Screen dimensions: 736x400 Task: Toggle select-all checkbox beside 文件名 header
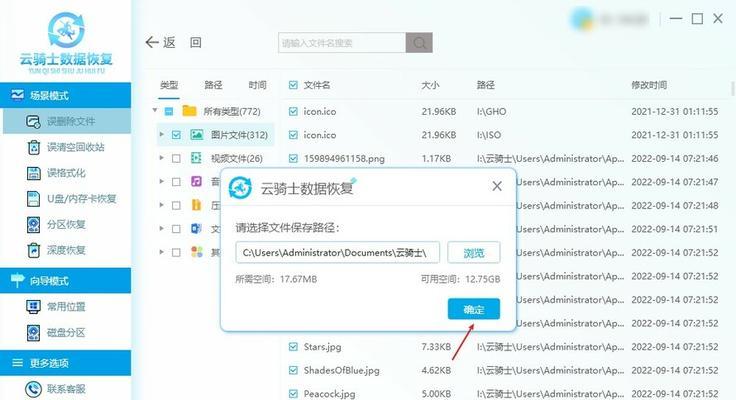point(293,85)
